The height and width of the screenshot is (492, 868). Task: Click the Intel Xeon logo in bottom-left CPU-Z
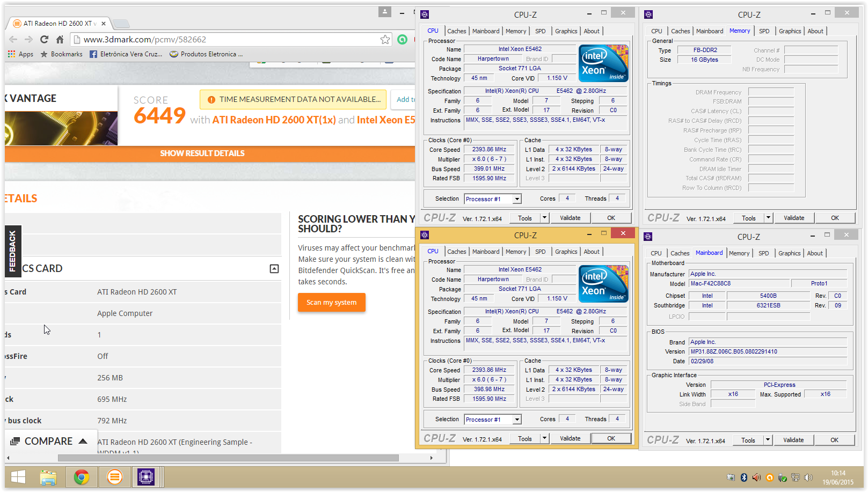coord(603,284)
